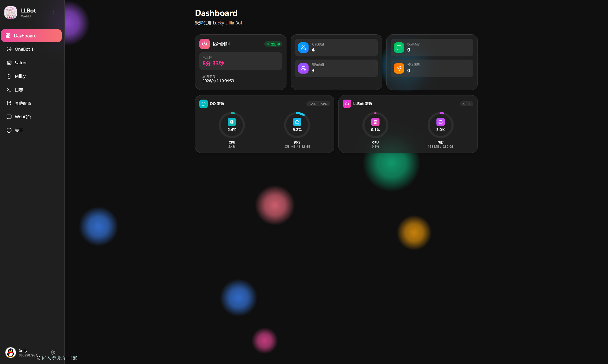This screenshot has height=364, width=608.
Task: Click the QQ 资源 teal chat icon
Action: 204,104
